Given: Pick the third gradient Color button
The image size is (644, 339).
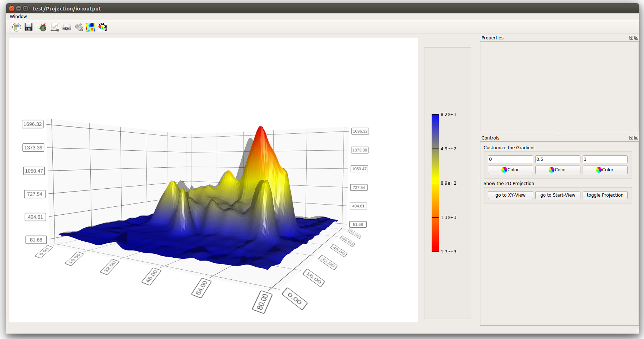Looking at the screenshot, I should pos(605,170).
